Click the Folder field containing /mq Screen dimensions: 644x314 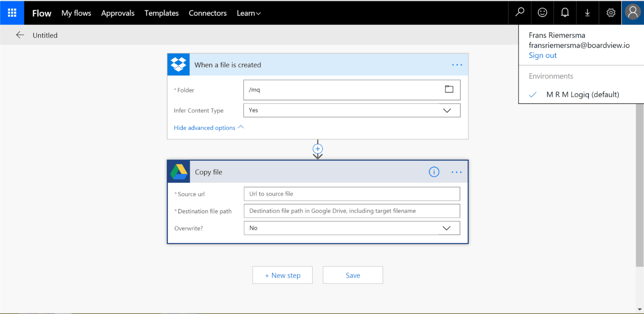coord(352,90)
